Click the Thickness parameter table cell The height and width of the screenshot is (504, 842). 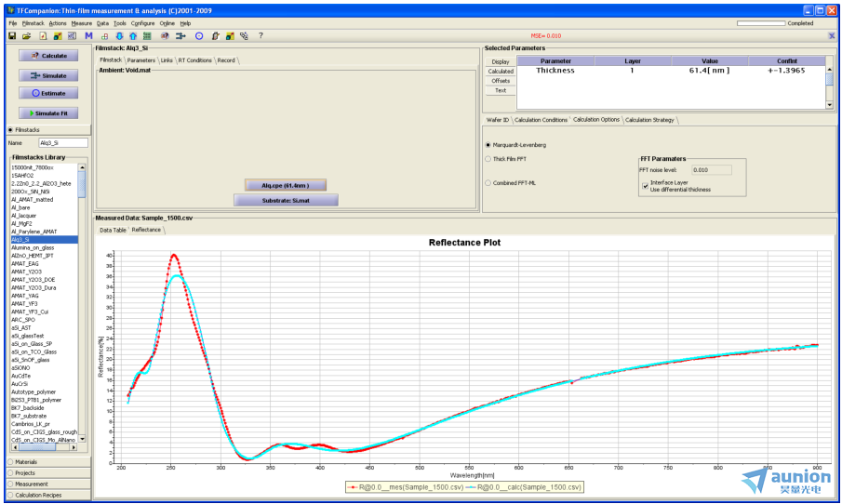click(555, 71)
